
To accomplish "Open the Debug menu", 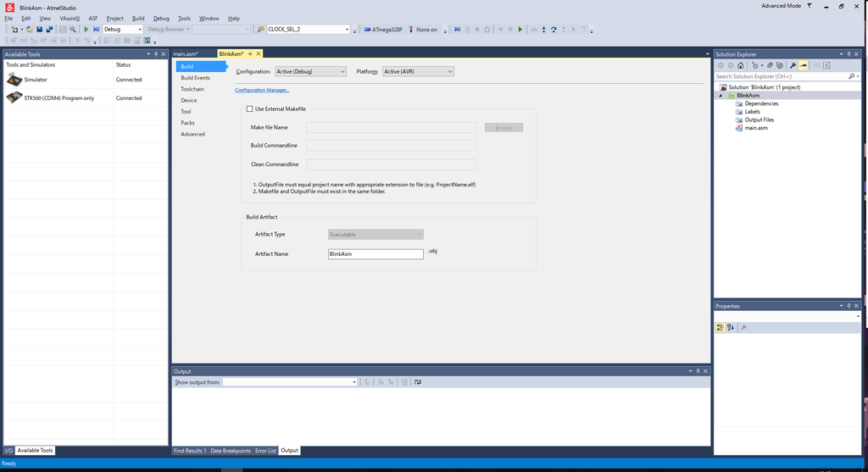I will click(161, 19).
